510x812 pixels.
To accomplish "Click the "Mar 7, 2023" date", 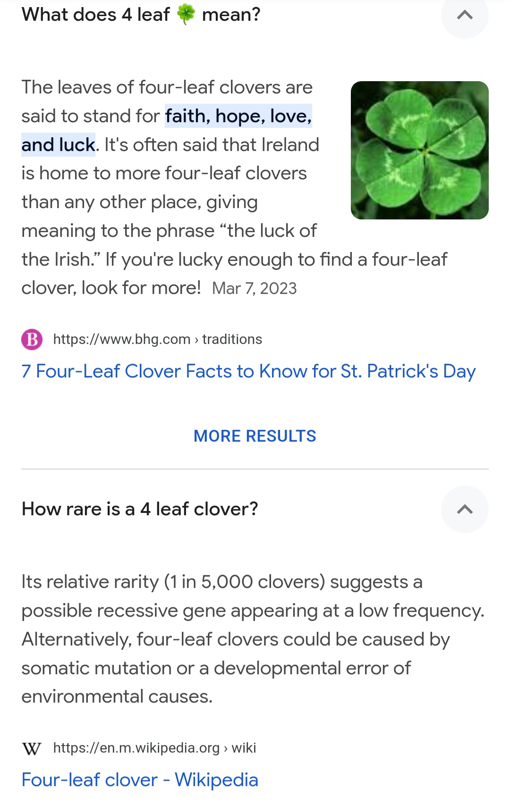I will tap(255, 288).
